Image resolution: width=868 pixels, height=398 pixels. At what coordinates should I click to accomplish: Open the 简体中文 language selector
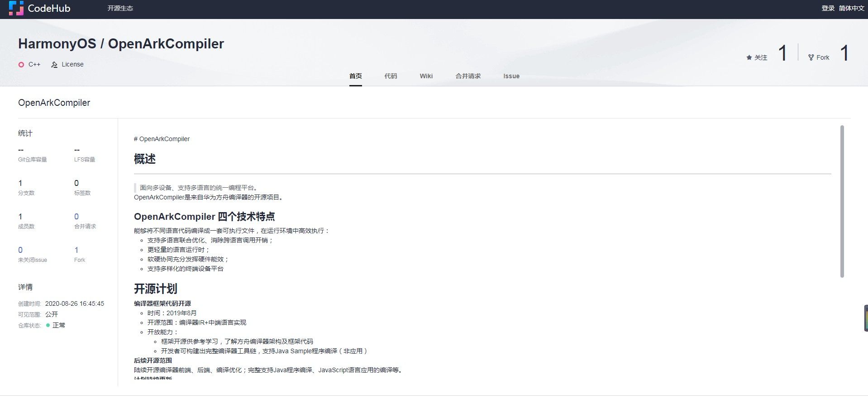[x=851, y=8]
